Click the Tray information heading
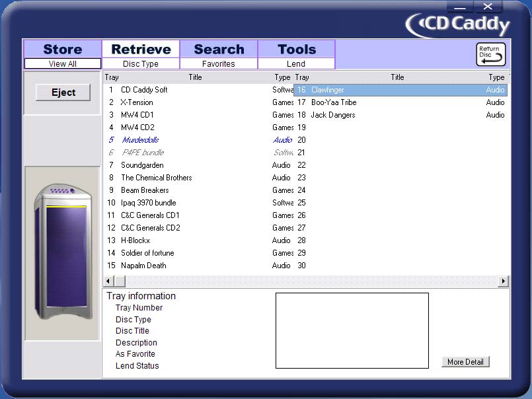Viewport: 532px width, 399px height. click(x=141, y=296)
